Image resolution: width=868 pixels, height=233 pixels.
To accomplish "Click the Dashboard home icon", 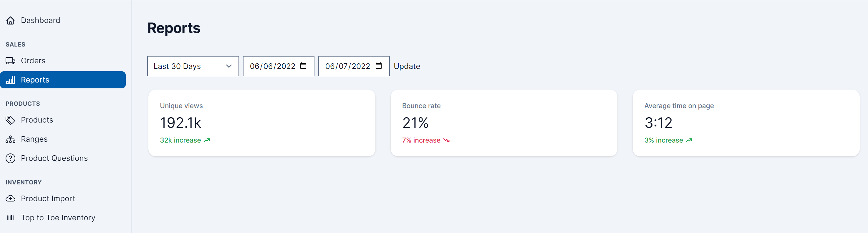I will (x=10, y=20).
